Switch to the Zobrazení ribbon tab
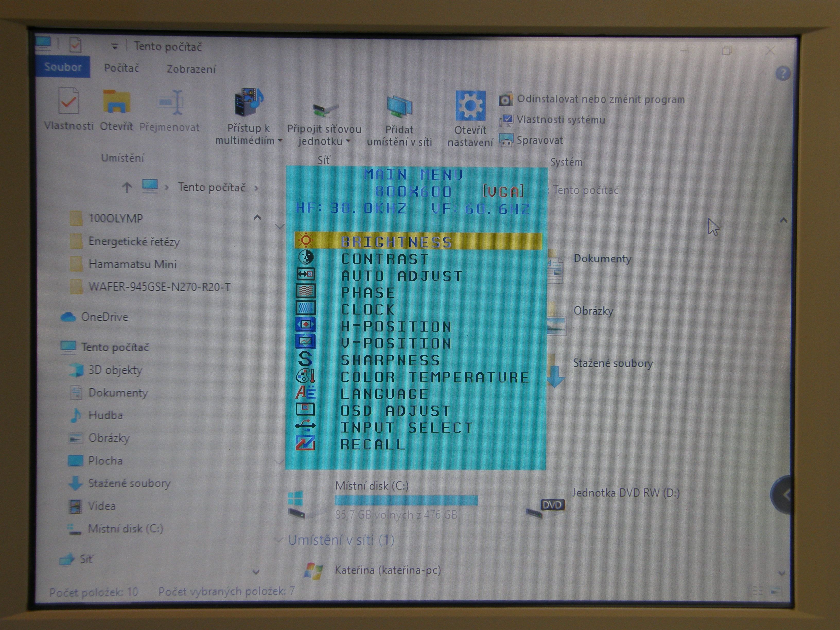The height and width of the screenshot is (630, 840). (x=191, y=69)
